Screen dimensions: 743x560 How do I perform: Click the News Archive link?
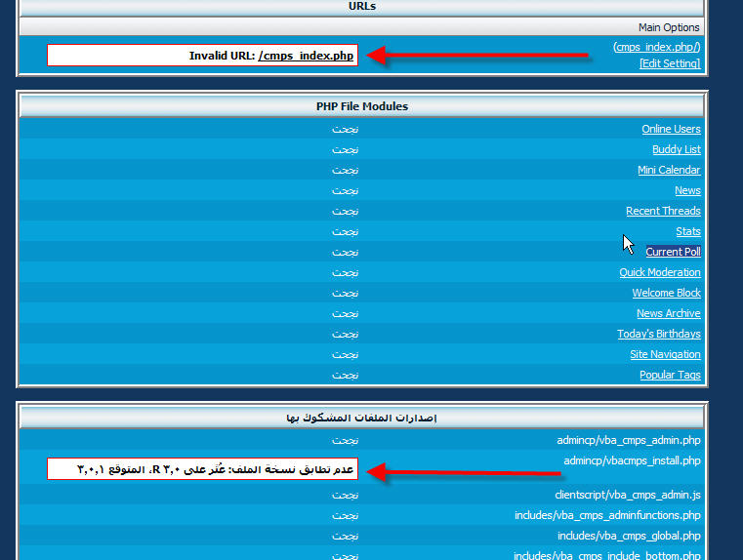pyautogui.click(x=668, y=313)
